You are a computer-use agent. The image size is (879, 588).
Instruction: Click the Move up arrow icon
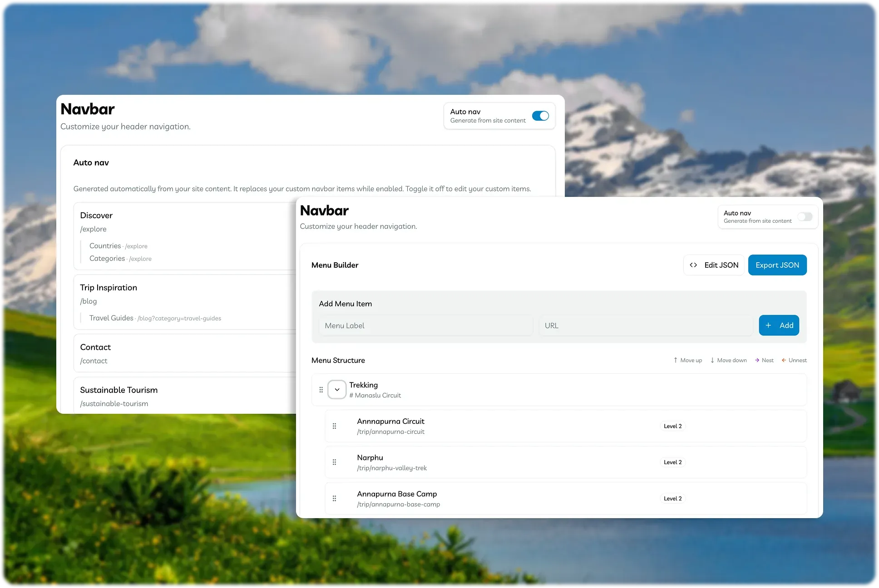pos(676,360)
